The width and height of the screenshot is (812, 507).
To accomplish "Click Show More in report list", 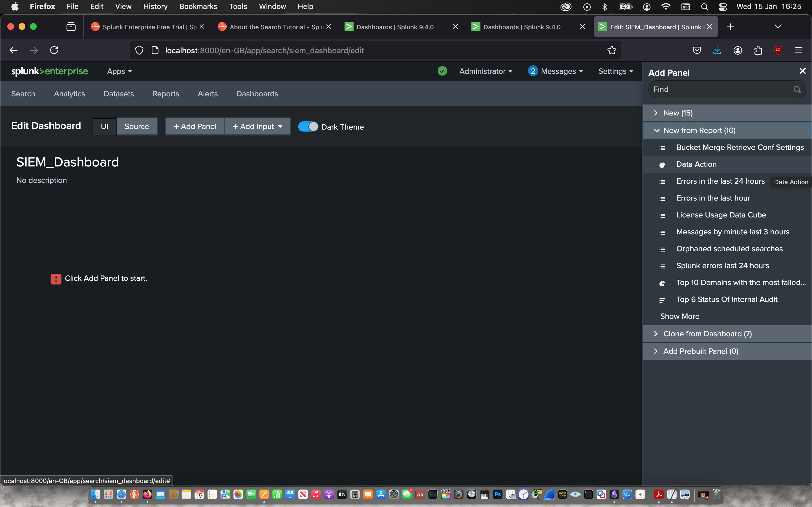I will coord(679,316).
